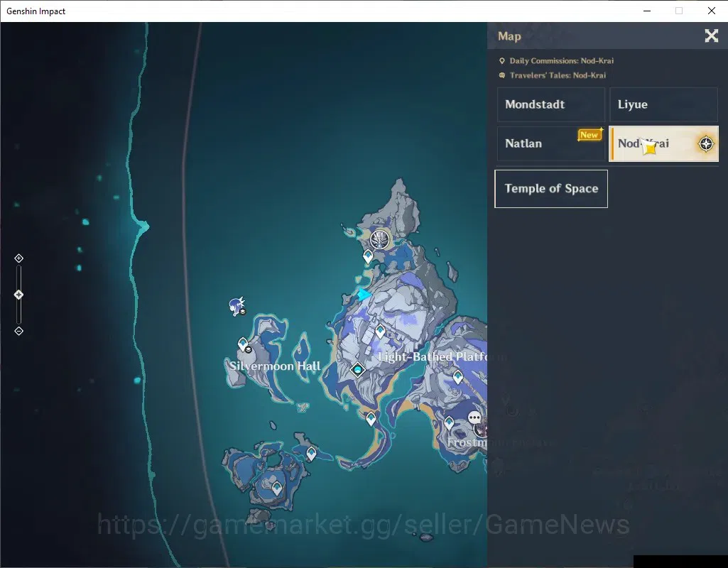
Task: Click the Silvermoon Hall map label
Action: point(274,366)
